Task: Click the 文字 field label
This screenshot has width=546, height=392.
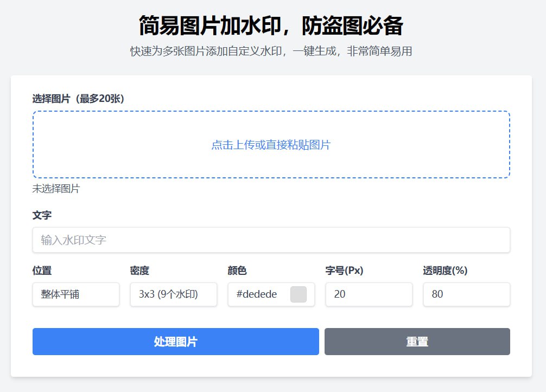Action: (42, 215)
